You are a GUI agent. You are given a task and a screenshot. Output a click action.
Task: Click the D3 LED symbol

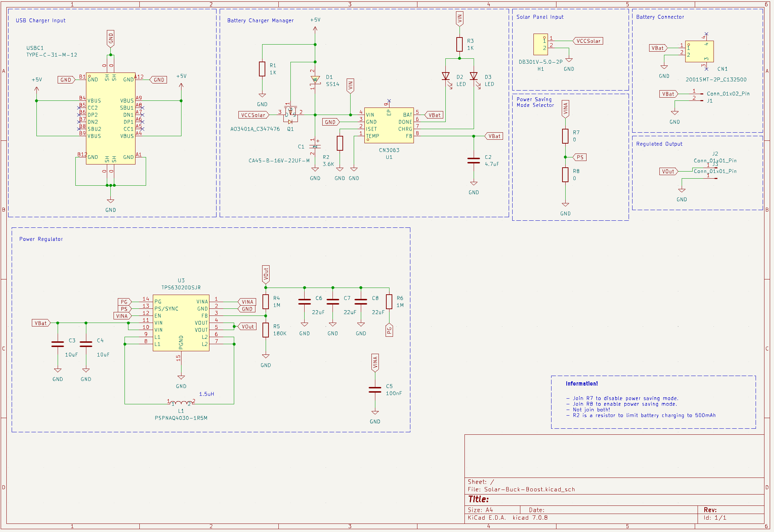coord(473,76)
